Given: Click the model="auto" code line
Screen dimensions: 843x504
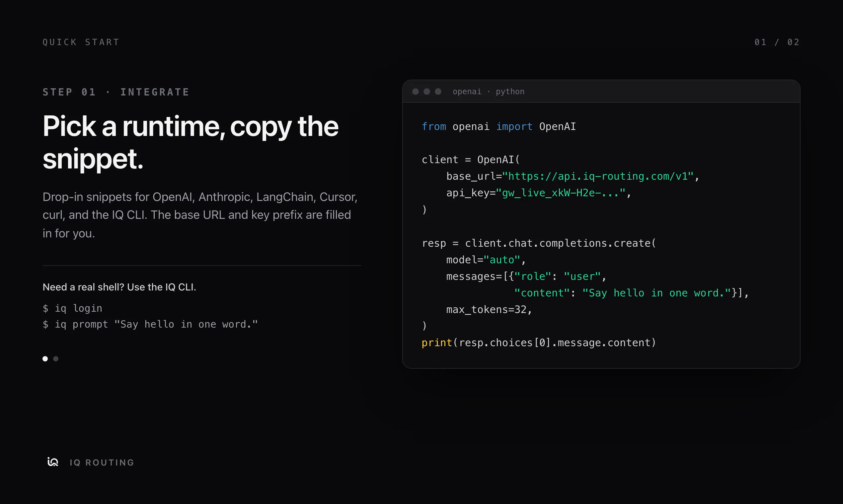Looking at the screenshot, I should point(486,260).
